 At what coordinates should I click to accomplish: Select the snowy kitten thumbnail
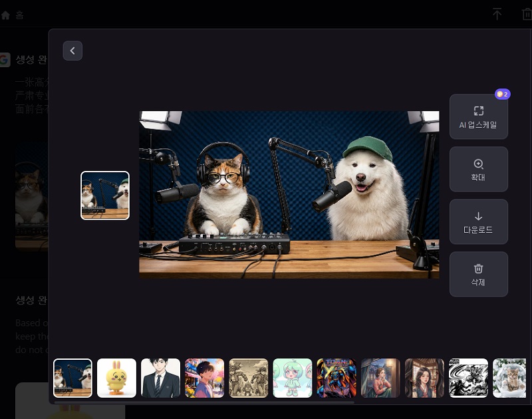click(x=509, y=378)
